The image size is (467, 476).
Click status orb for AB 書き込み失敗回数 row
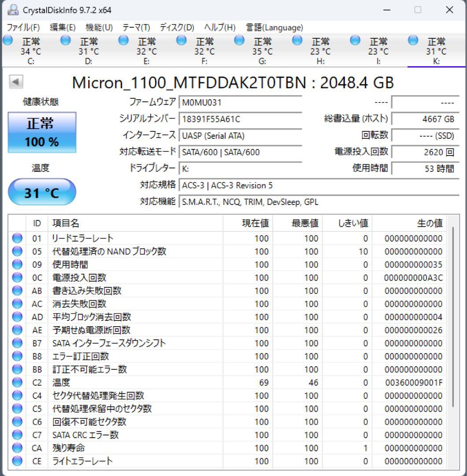pos(17,291)
